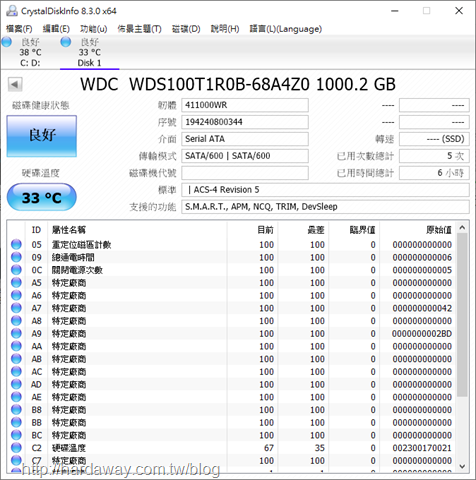Click raw value 0000000002BD

click(422, 334)
